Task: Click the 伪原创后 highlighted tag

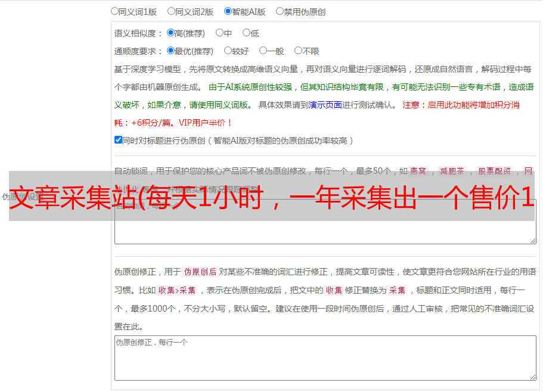Action: tap(200, 272)
